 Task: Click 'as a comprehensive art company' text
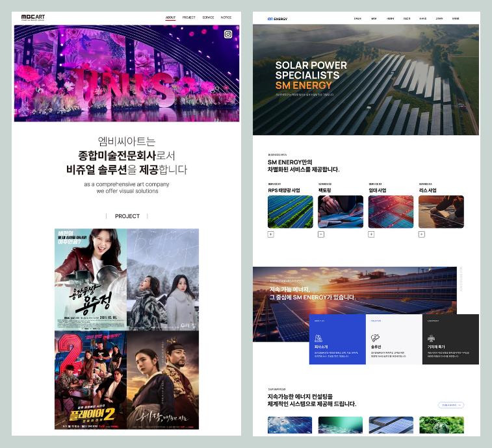point(127,184)
